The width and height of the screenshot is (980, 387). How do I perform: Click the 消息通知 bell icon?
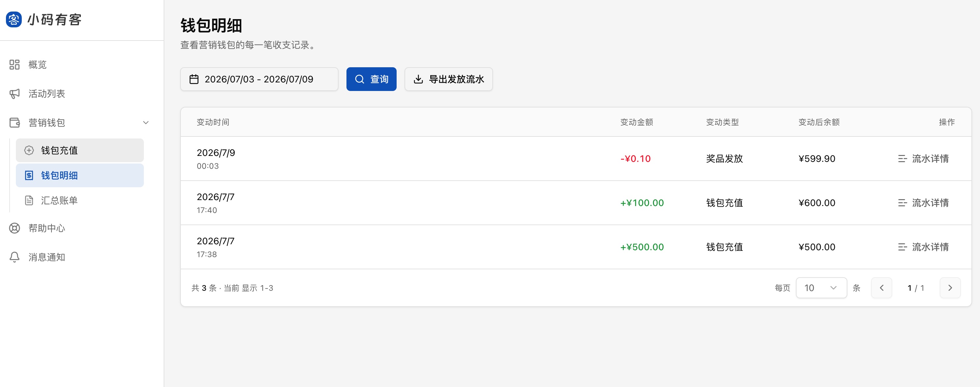tap(15, 257)
